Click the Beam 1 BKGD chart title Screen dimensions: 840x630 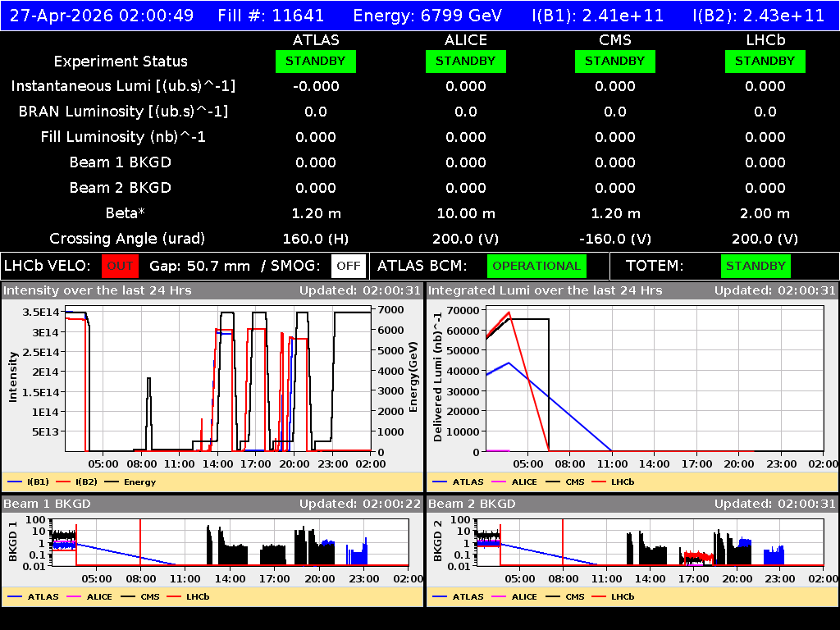[47, 504]
